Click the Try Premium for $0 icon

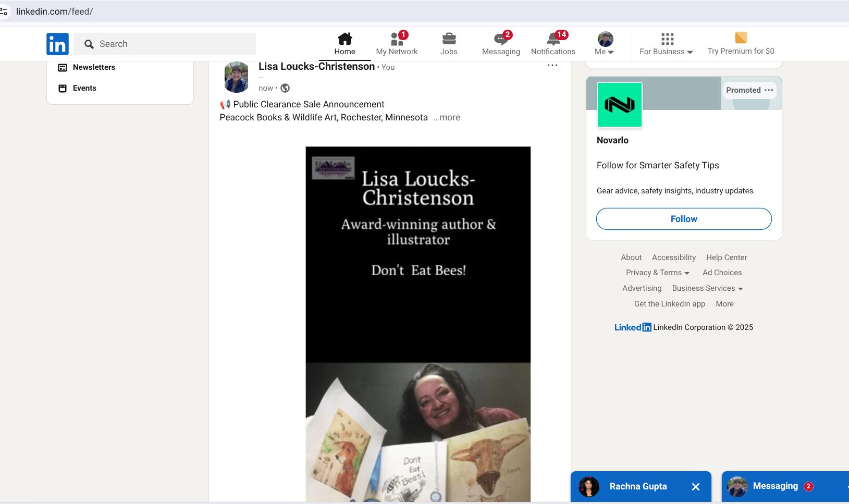(x=741, y=38)
